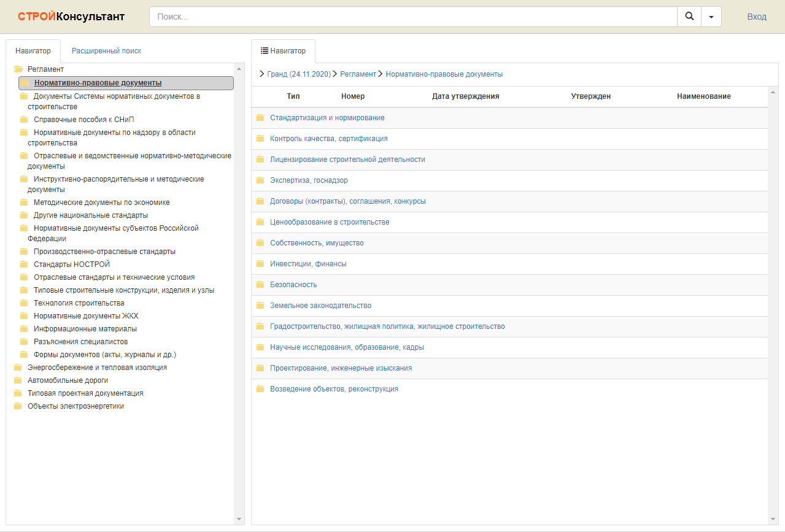Click the document table scrollbar down arrow
Screen dimensions: 785x532
tap(773, 519)
